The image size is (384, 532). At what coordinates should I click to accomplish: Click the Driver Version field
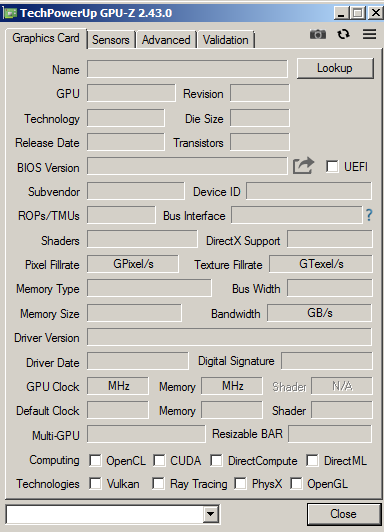(229, 337)
